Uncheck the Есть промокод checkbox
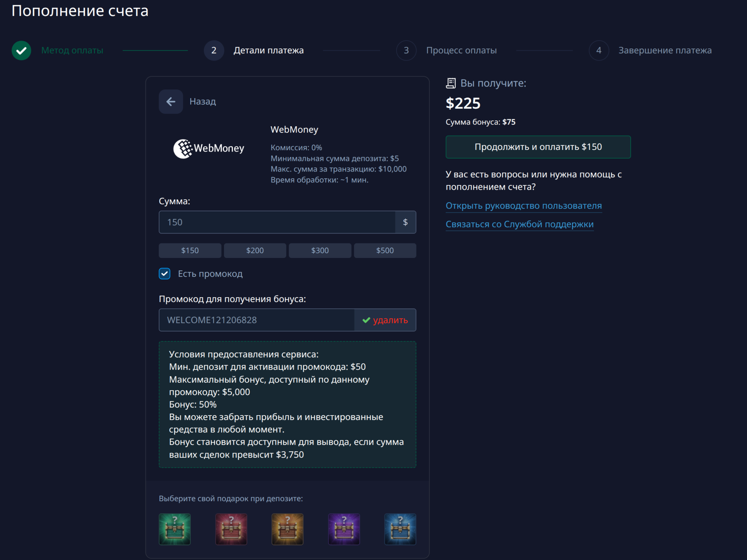The width and height of the screenshot is (747, 560). (x=165, y=274)
